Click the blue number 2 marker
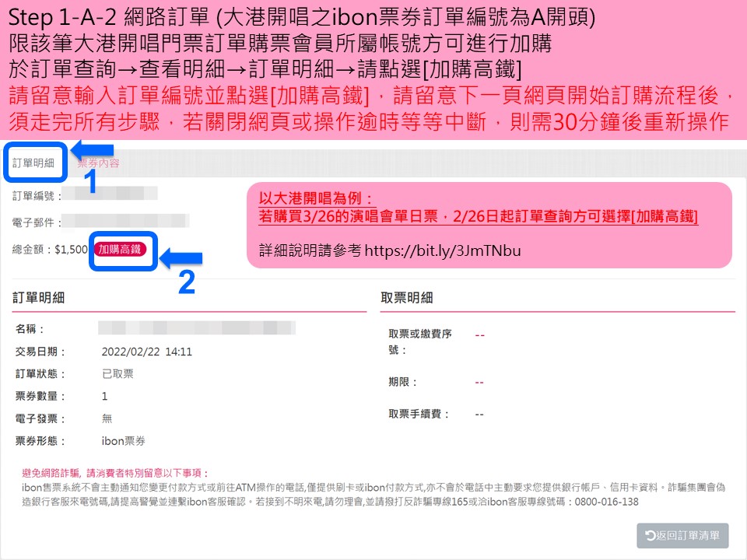This screenshot has width=747, height=560. pos(187,282)
